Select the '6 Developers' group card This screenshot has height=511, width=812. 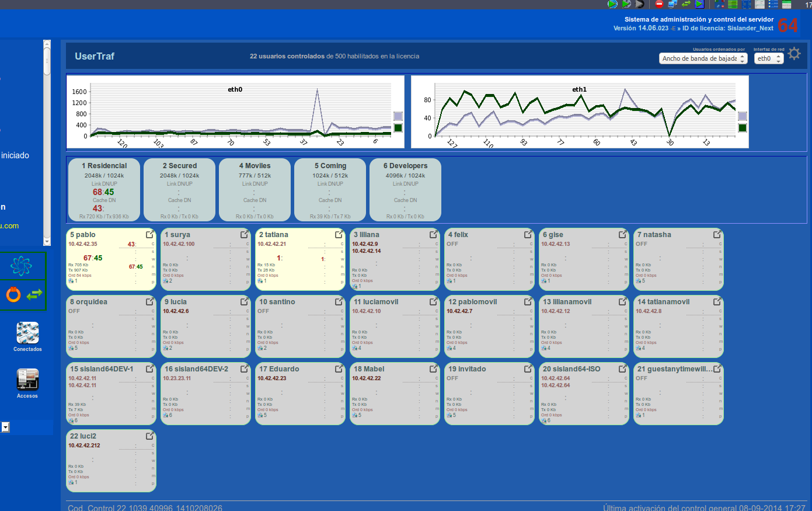click(405, 190)
